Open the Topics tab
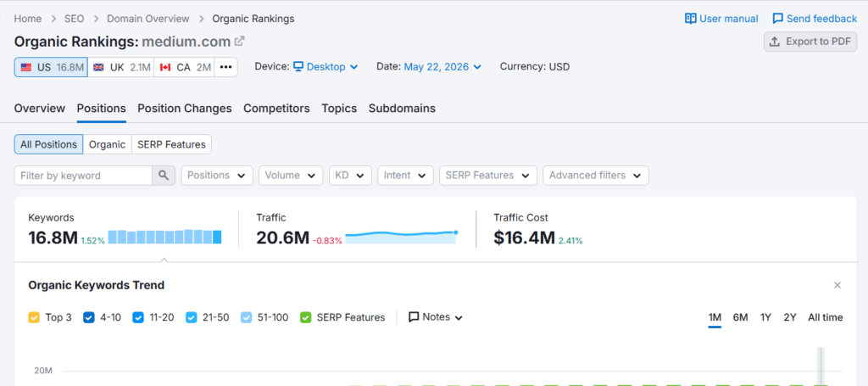868x386 pixels. point(339,109)
